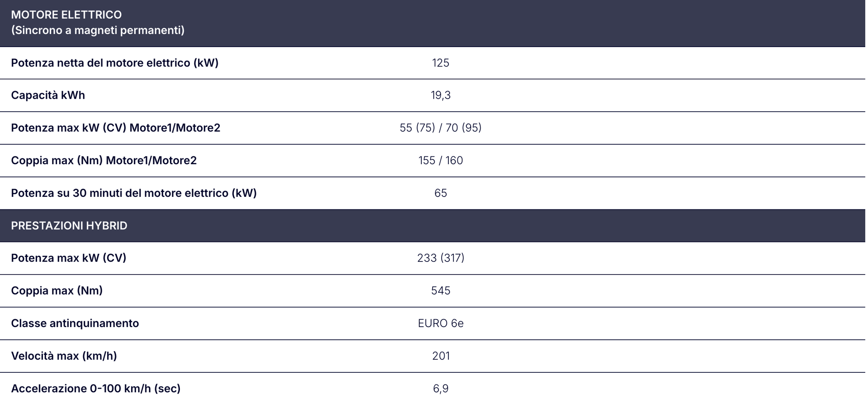The width and height of the screenshot is (868, 404).
Task: Select the Potenza netta del motore elettrico label
Action: (115, 63)
